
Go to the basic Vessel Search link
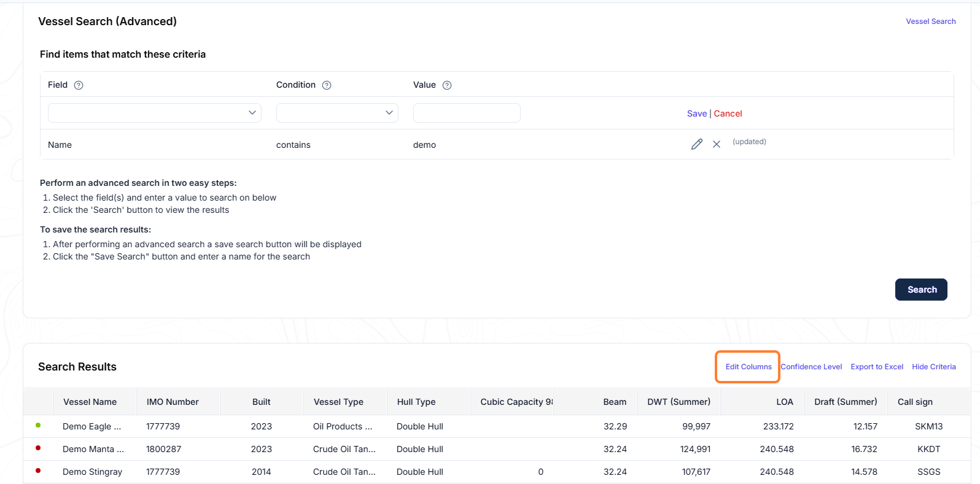931,21
